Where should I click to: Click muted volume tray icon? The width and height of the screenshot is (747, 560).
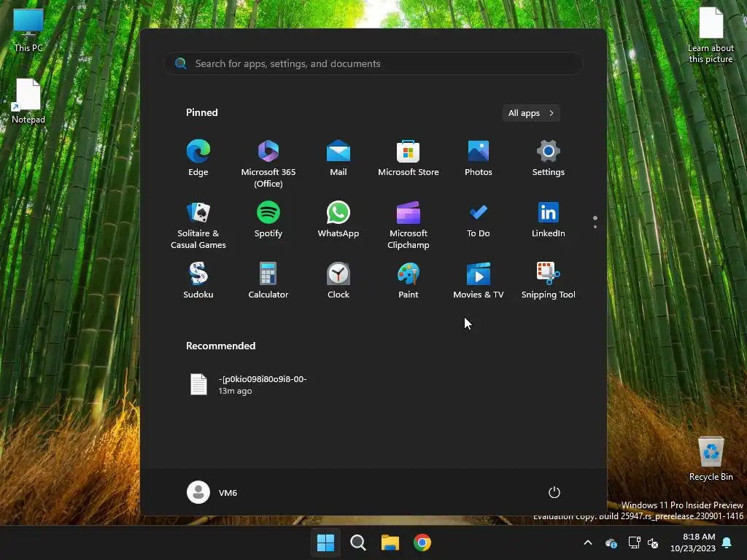653,542
